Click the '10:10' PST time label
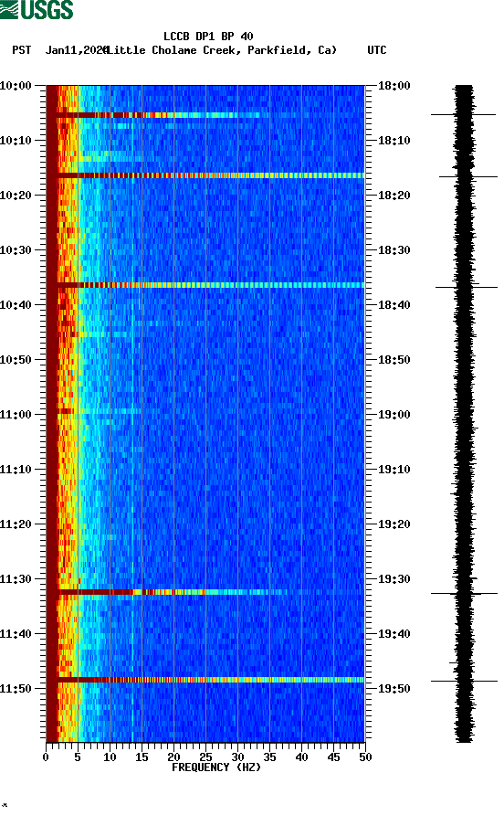 tap(16, 141)
